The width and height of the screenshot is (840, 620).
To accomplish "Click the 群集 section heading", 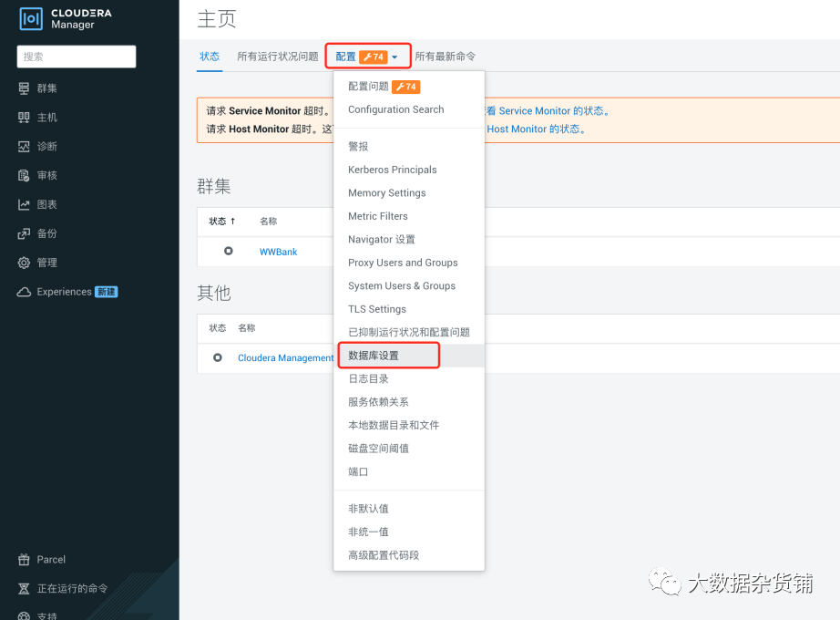I will [214, 186].
